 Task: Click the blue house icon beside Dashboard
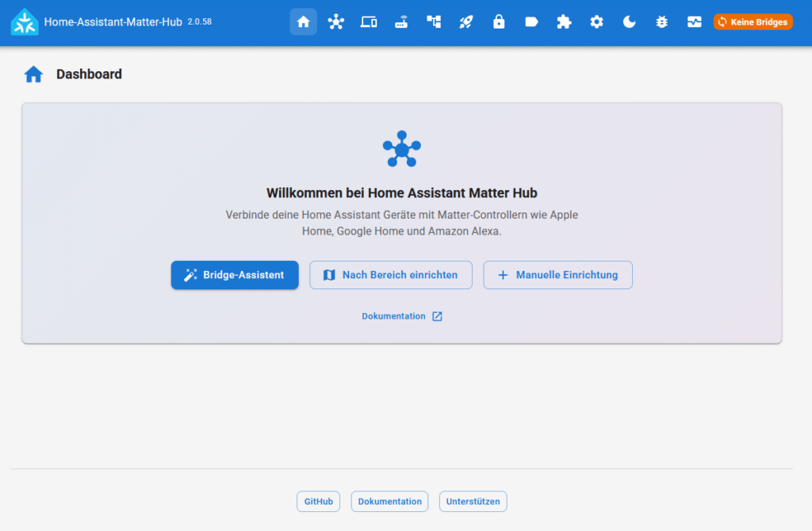pos(33,74)
